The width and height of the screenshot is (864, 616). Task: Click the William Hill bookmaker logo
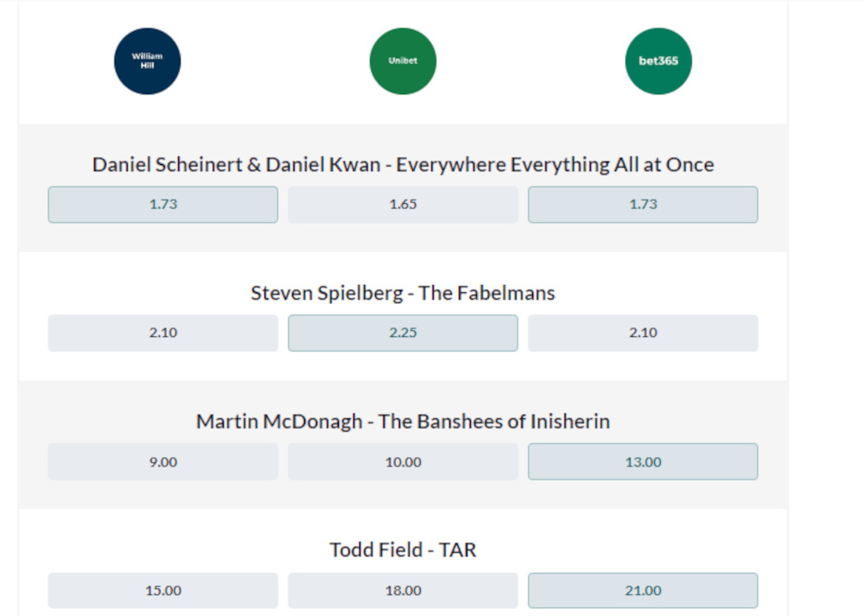pos(148,61)
